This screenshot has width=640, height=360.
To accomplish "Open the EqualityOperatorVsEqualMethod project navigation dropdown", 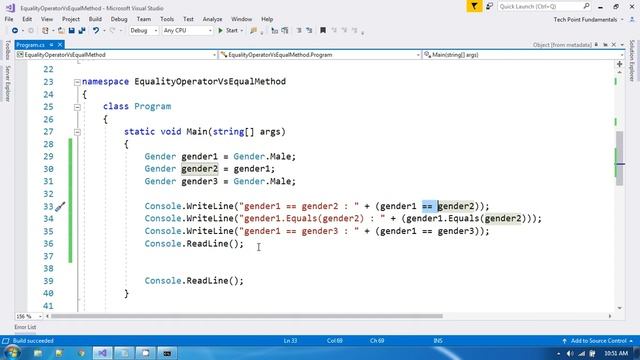I will [x=116, y=55].
